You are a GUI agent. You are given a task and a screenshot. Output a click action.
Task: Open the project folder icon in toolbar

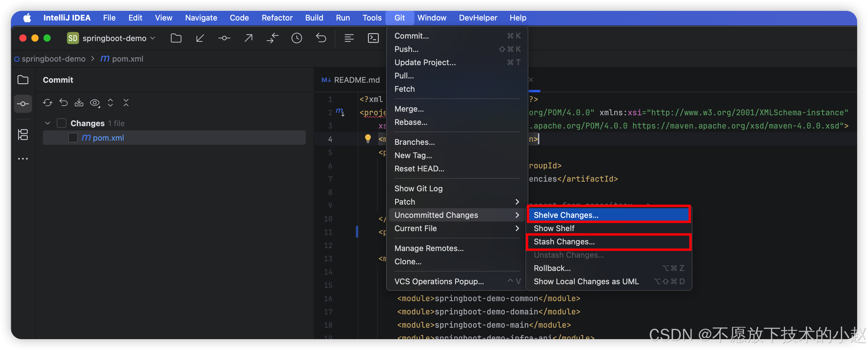pyautogui.click(x=176, y=38)
